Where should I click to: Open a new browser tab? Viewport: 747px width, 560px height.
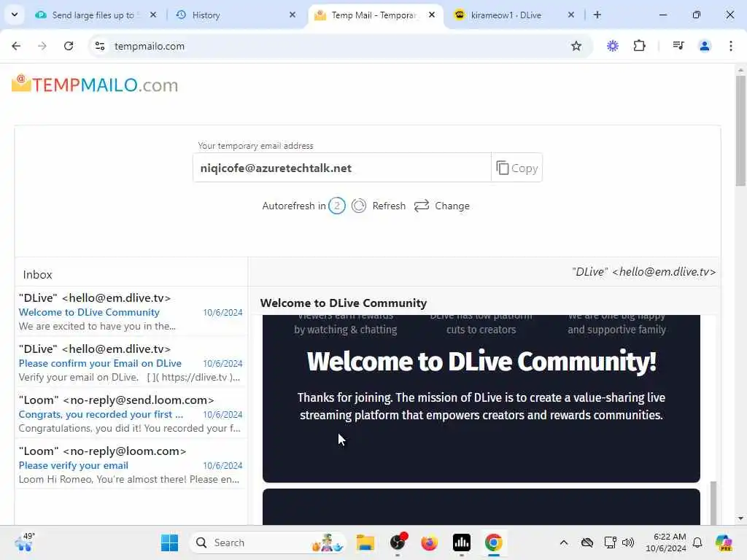pos(597,15)
